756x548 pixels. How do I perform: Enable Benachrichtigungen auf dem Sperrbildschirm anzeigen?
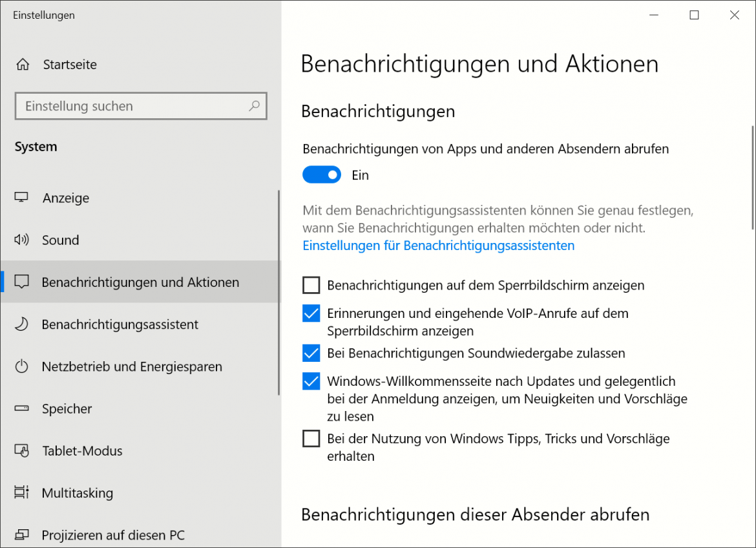311,285
